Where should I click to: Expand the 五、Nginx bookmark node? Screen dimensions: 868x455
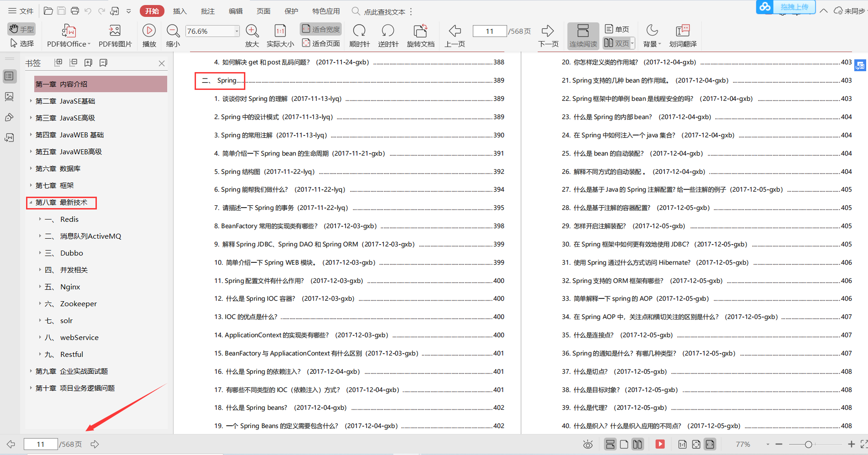pos(40,287)
